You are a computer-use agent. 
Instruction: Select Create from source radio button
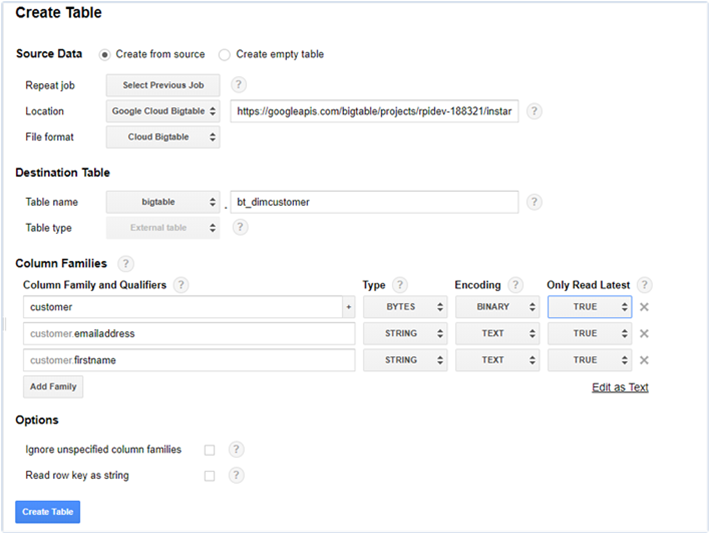pyautogui.click(x=105, y=54)
